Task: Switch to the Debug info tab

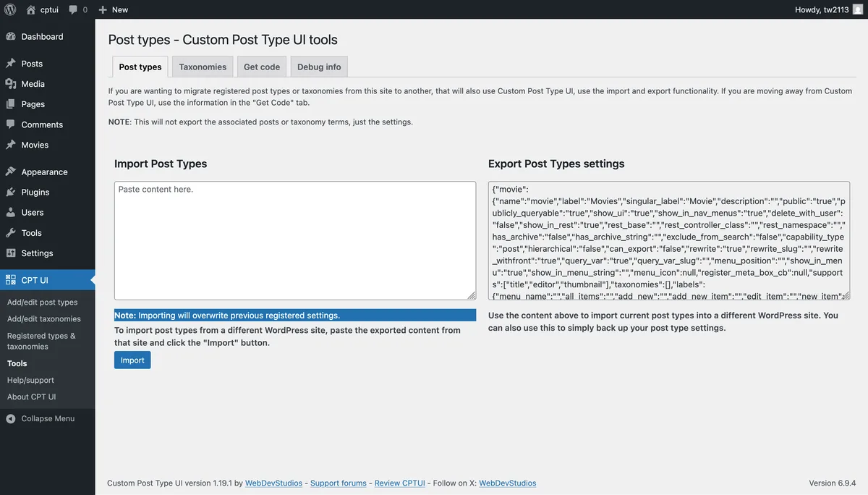Action: 319,67
